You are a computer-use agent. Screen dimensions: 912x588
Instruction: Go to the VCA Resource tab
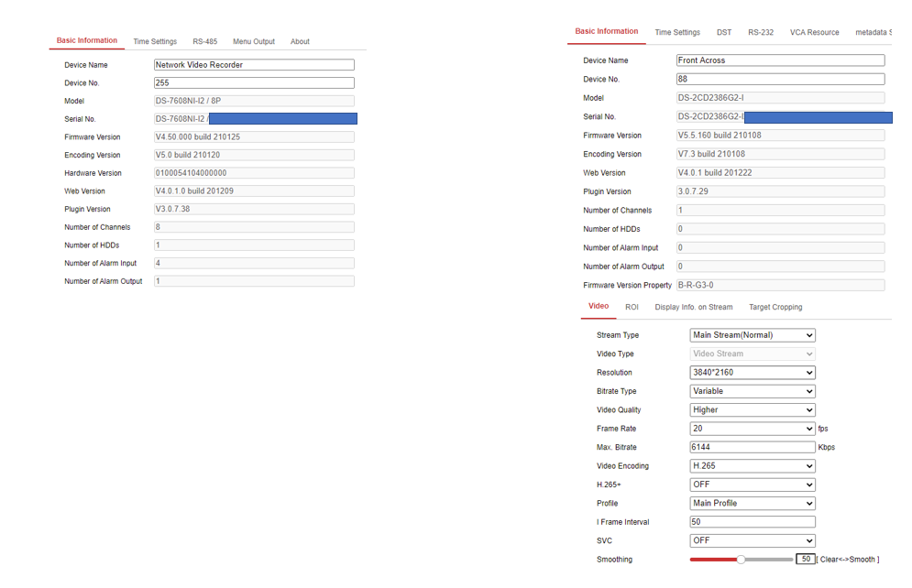coord(814,32)
